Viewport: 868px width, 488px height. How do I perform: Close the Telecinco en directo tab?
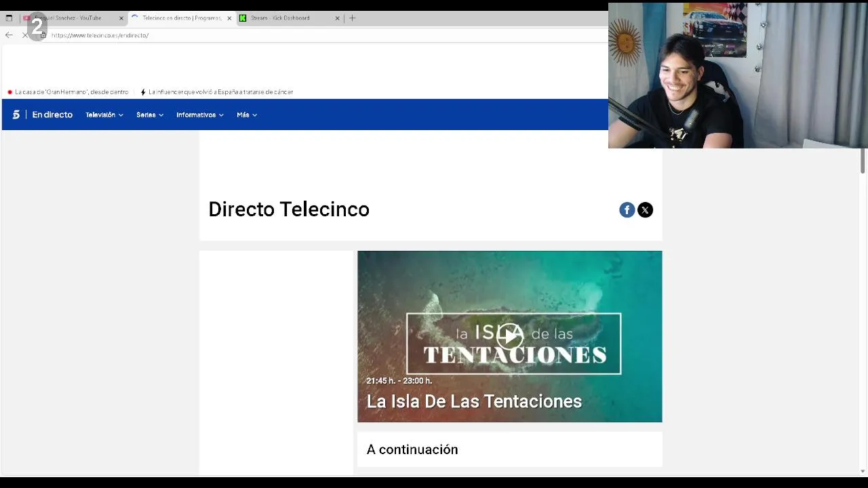click(229, 18)
